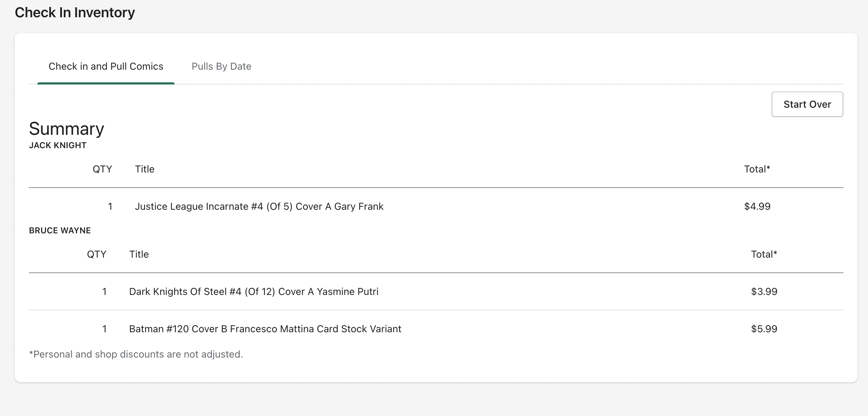Select Check in and Pull Comics tab
Screen dimensions: 868x416
pos(106,67)
